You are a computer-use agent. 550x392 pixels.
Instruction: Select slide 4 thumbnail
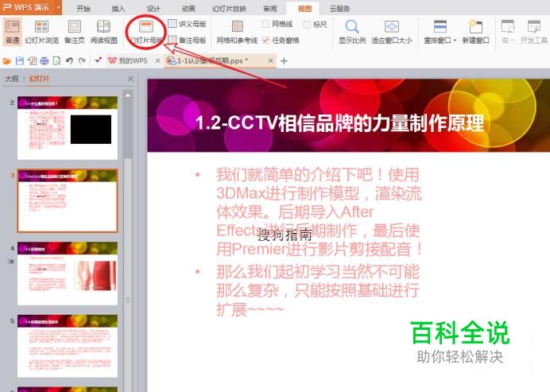point(68,273)
